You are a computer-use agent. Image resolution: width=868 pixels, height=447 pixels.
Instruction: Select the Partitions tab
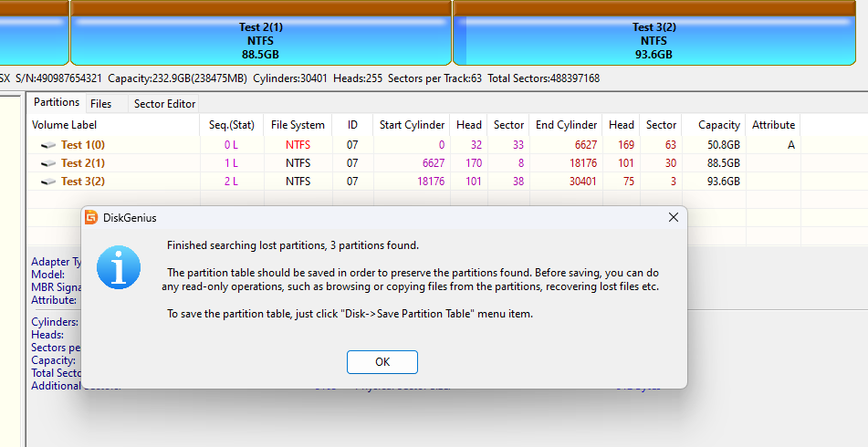tap(56, 102)
